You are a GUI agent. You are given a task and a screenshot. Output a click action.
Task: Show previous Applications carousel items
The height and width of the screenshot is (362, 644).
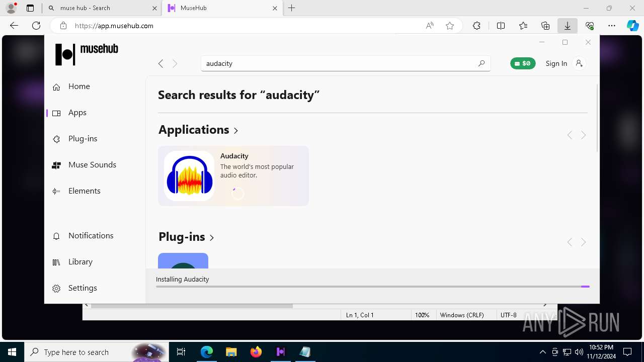pos(570,135)
